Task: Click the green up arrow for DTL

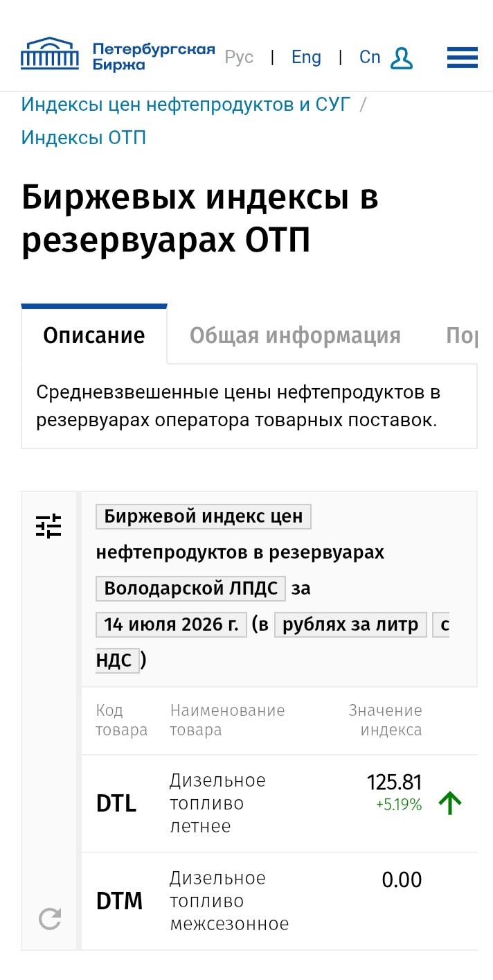Action: click(450, 803)
